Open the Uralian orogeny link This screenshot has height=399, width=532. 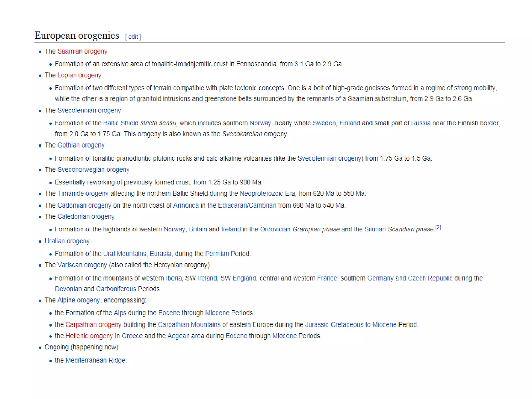67,241
